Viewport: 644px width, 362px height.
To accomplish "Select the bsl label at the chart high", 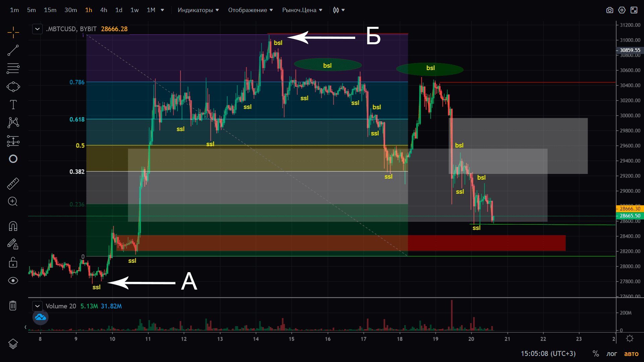I will 278,43.
